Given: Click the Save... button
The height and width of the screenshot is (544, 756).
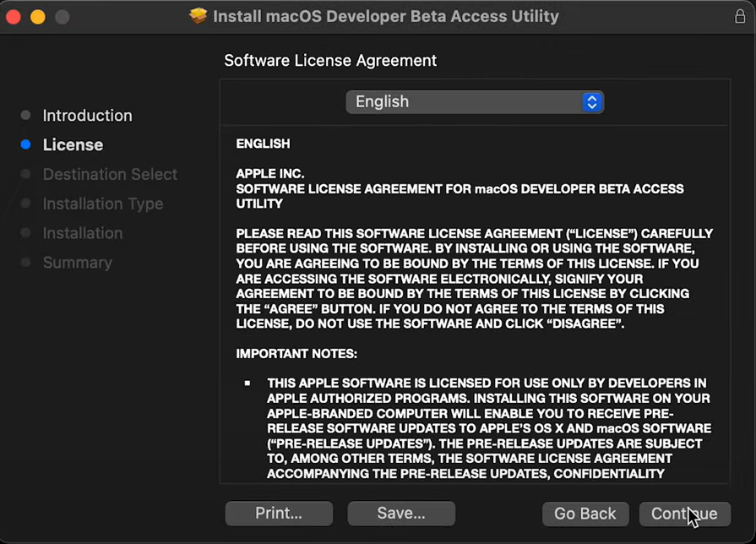Looking at the screenshot, I should click(401, 513).
